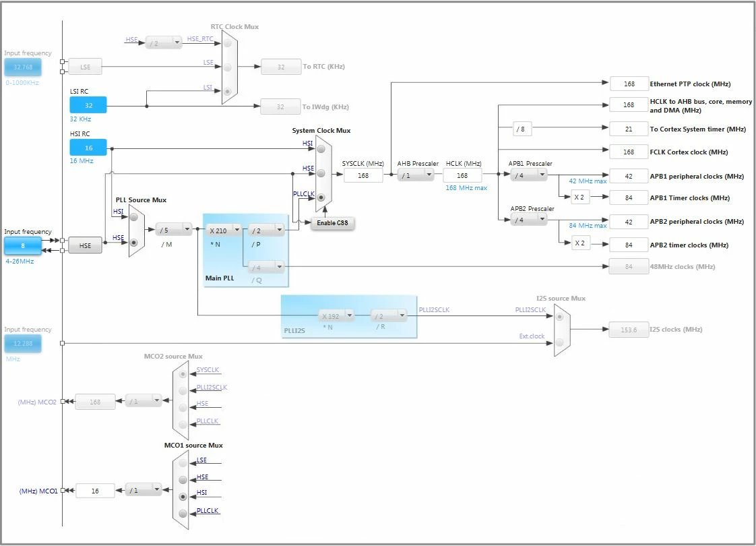Click the APB1 Timer clocks value 84
The image size is (756, 546).
click(629, 198)
